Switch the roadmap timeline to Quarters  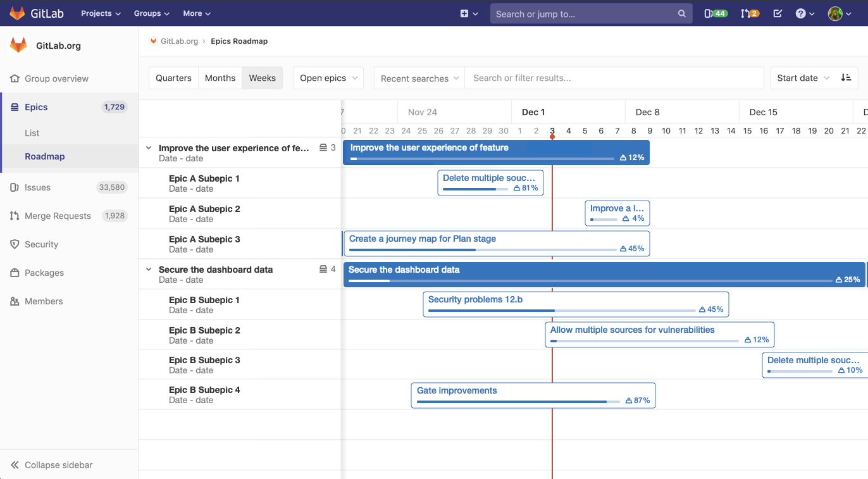173,78
